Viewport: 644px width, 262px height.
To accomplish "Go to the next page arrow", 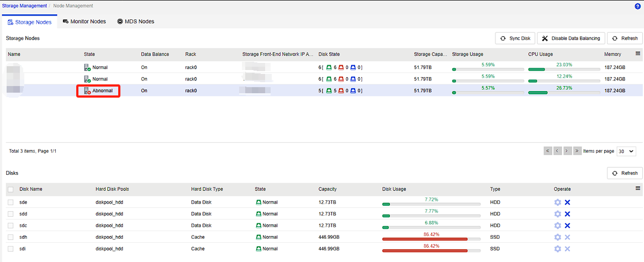I will click(x=567, y=151).
